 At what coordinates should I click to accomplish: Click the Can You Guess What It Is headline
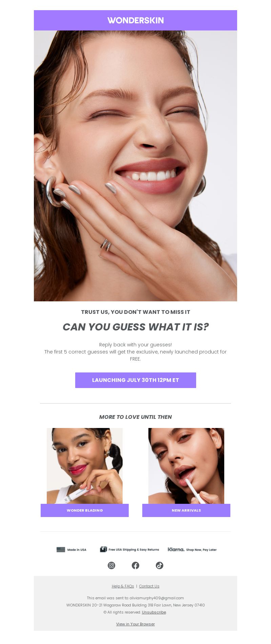[x=135, y=327]
